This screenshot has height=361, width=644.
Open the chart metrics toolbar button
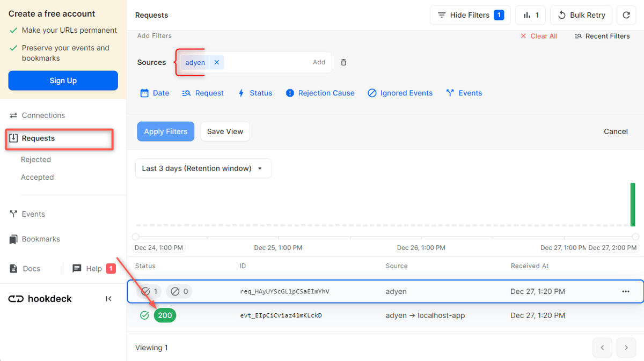coord(530,15)
